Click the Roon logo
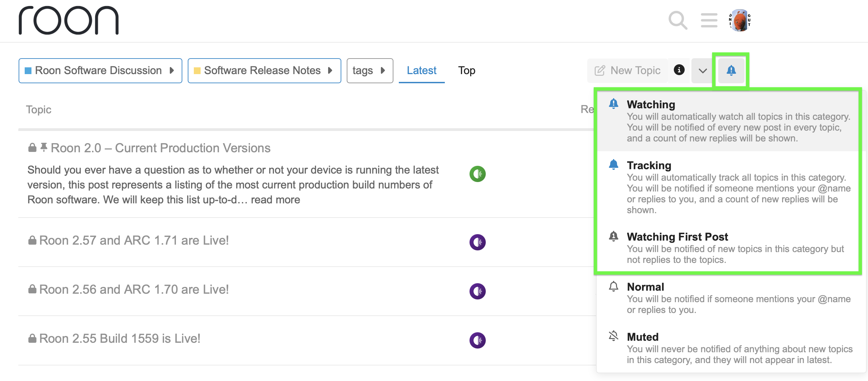This screenshot has height=381, width=868. (x=69, y=20)
